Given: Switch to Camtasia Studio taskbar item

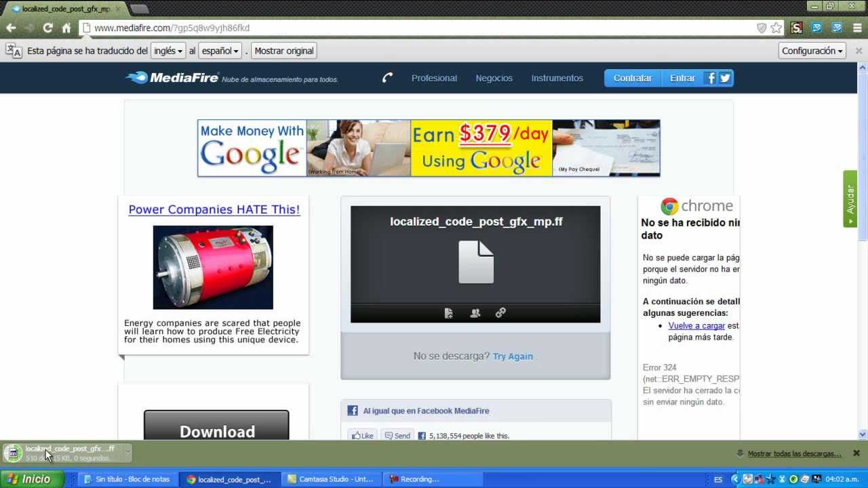Looking at the screenshot, I should click(332, 479).
